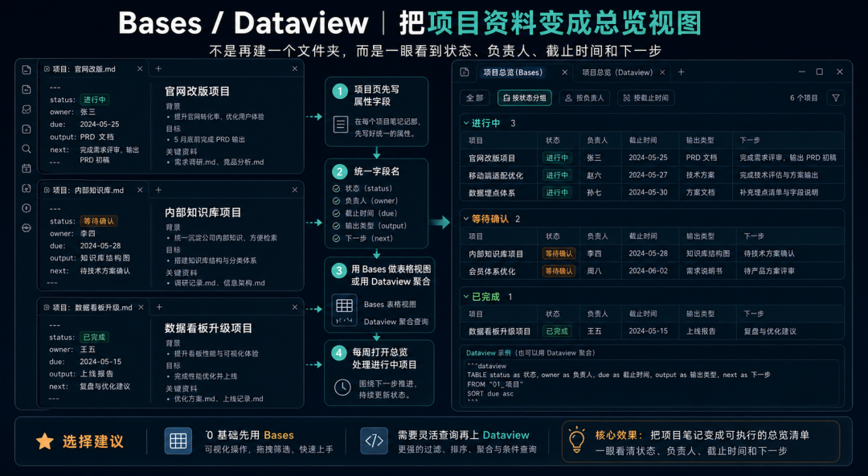Click the 官网改版项目 table row name

coord(492,158)
